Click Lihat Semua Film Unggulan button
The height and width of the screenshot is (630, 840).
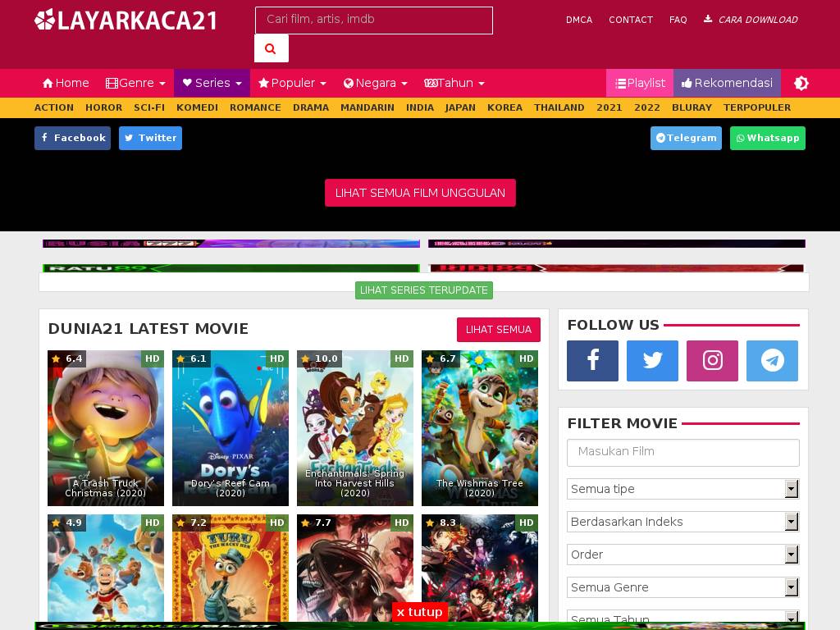(420, 193)
